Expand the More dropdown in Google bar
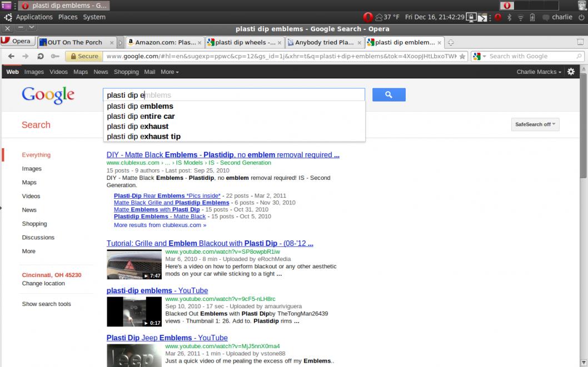The height and width of the screenshot is (367, 588). pyautogui.click(x=170, y=72)
